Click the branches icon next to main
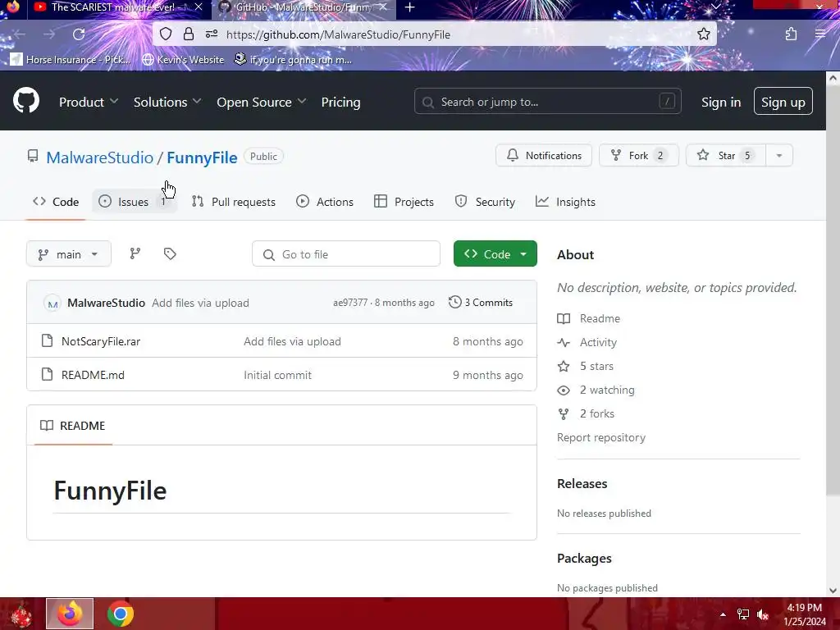Image resolution: width=840 pixels, height=630 pixels. coord(135,254)
